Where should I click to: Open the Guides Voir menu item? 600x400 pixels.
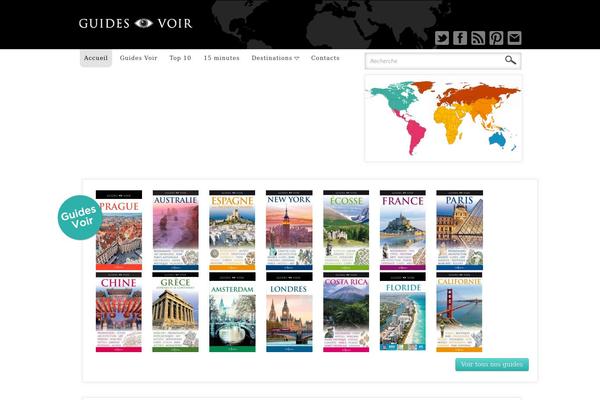[139, 58]
